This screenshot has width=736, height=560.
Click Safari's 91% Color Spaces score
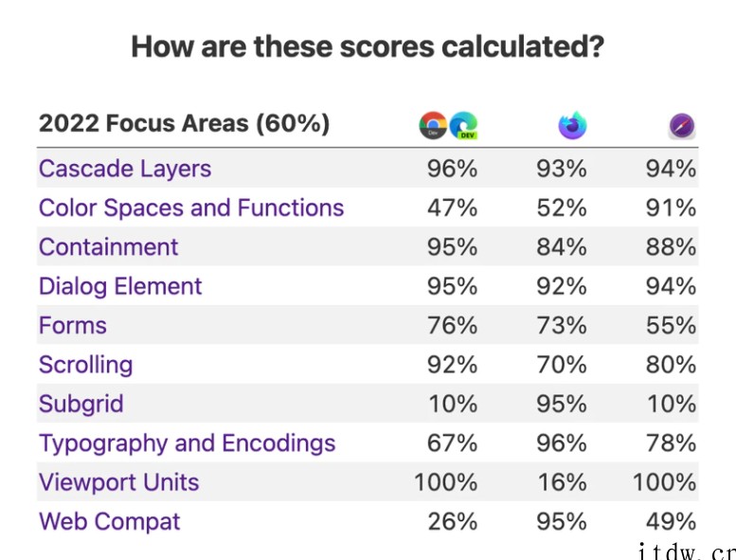click(x=671, y=208)
